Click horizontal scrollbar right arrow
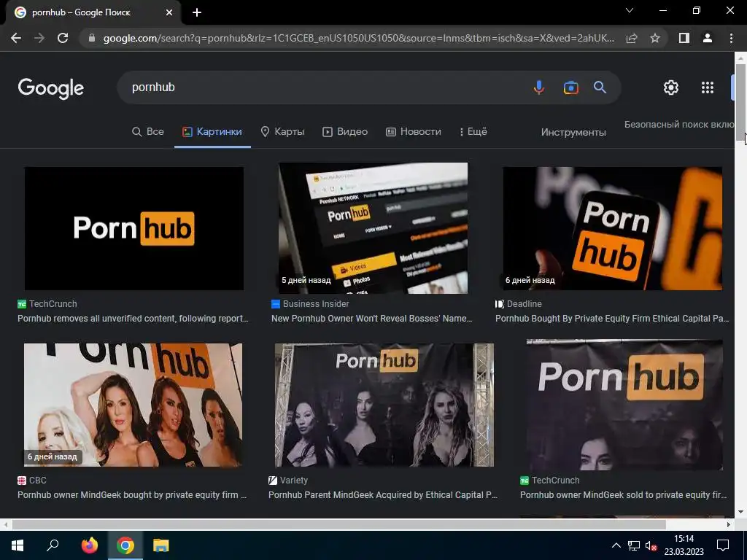This screenshot has width=747, height=560. (729, 524)
